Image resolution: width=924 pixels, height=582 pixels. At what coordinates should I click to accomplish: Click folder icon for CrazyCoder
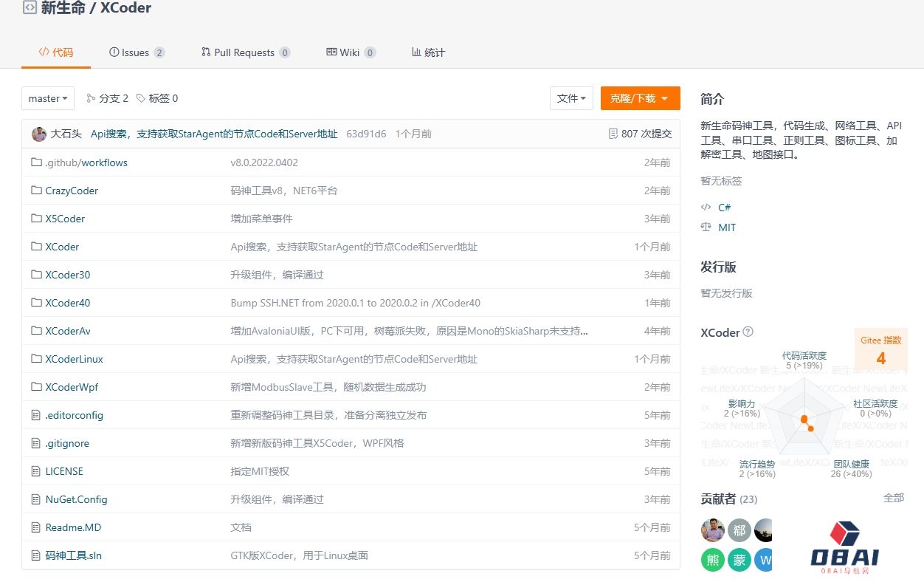click(36, 191)
